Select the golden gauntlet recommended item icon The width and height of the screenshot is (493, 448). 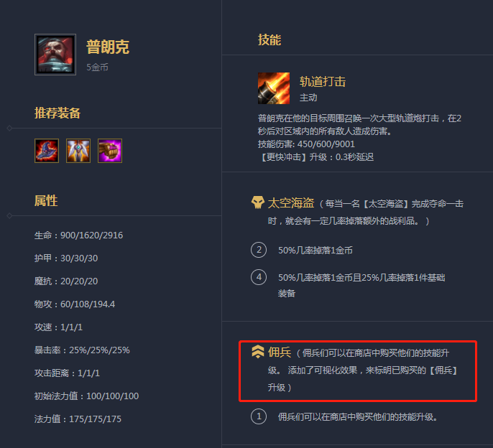click(x=110, y=151)
